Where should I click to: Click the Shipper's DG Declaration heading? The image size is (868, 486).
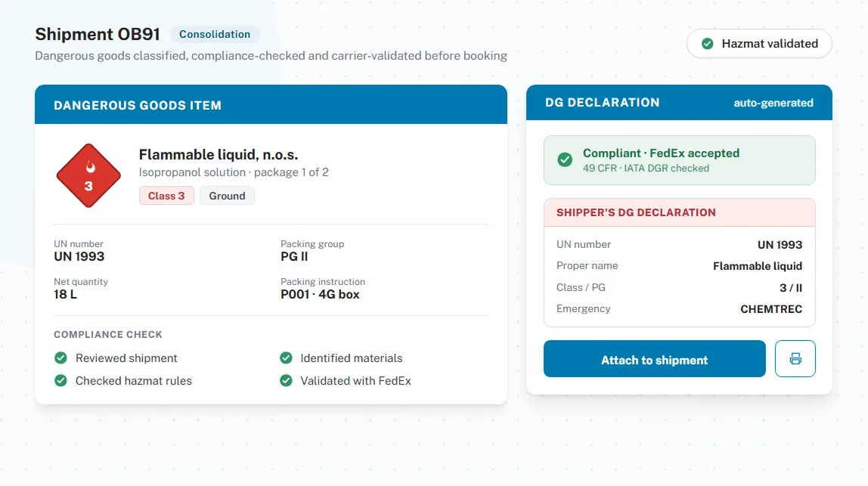pyautogui.click(x=635, y=212)
